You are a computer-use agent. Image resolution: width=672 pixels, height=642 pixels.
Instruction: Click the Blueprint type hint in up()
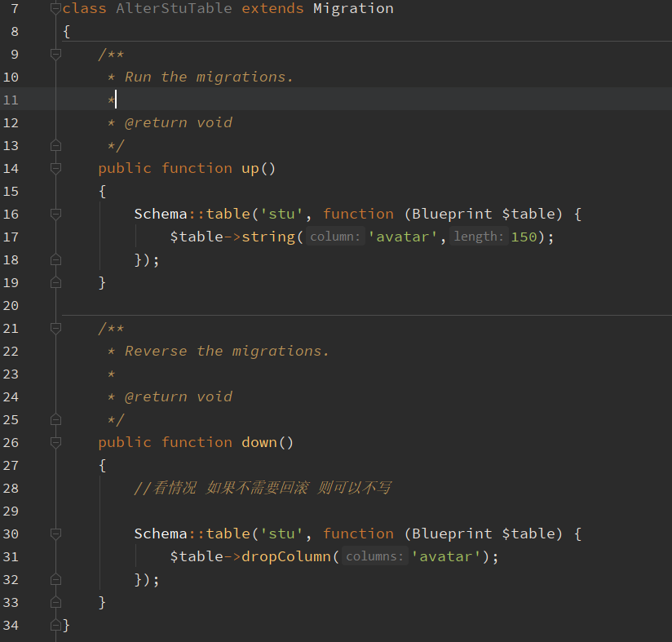pyautogui.click(x=452, y=215)
